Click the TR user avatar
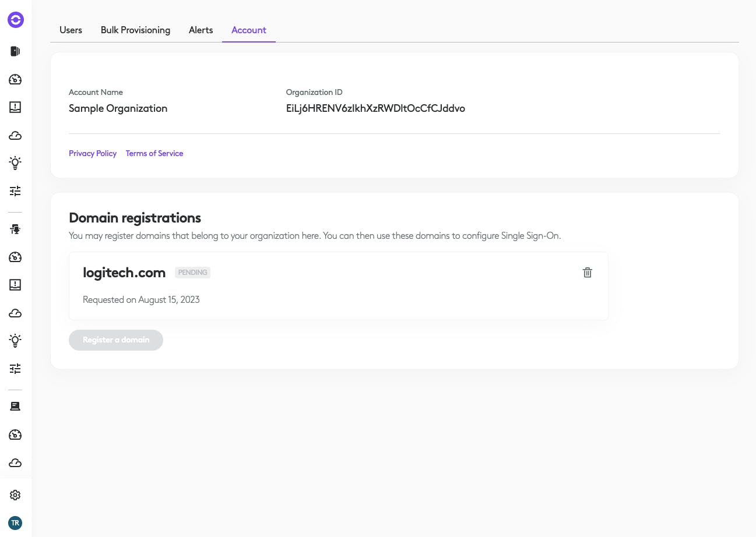The width and height of the screenshot is (756, 537). coord(16,522)
